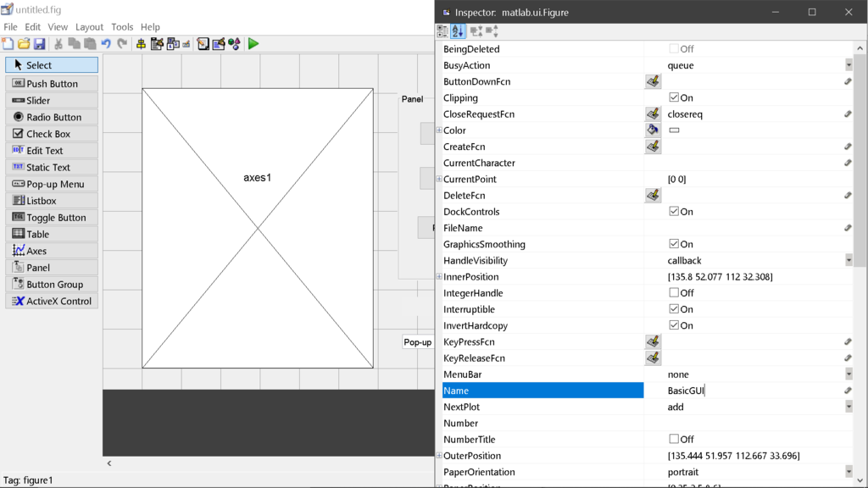The width and height of the screenshot is (868, 488).
Task: Open the Menu Editor
Action: click(x=156, y=45)
